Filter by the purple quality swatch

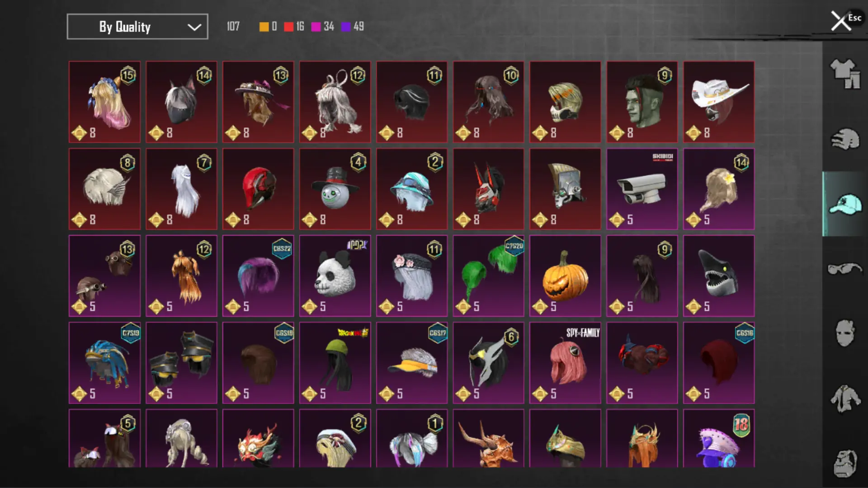tap(346, 27)
